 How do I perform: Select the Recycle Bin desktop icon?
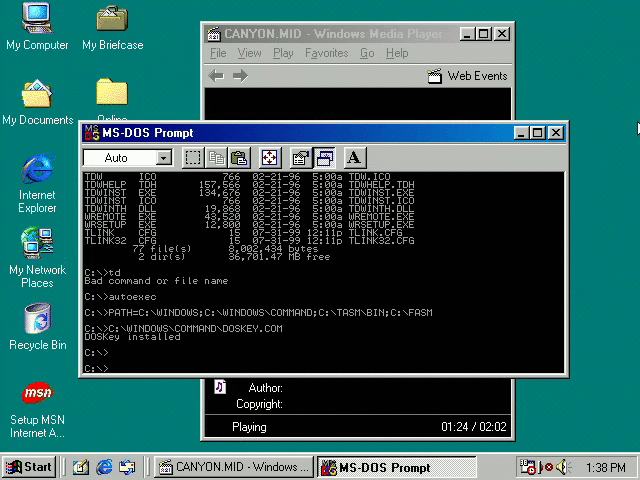[37, 327]
